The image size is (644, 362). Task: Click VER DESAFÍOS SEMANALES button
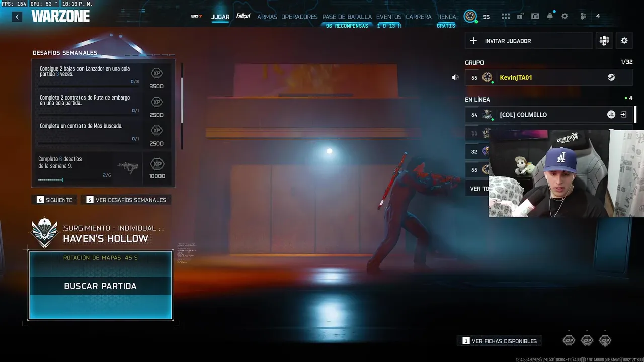coord(126,200)
